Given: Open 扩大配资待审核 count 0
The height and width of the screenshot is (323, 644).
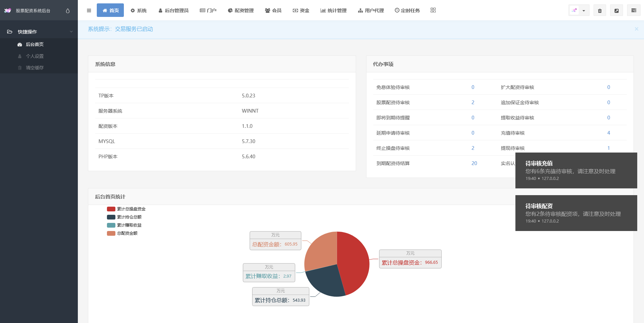Looking at the screenshot, I should [x=608, y=87].
